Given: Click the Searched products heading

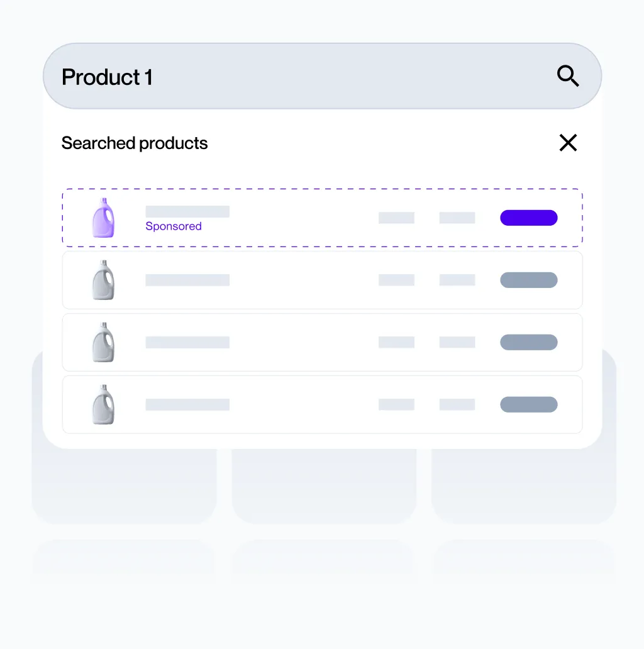Looking at the screenshot, I should pyautogui.click(x=135, y=143).
